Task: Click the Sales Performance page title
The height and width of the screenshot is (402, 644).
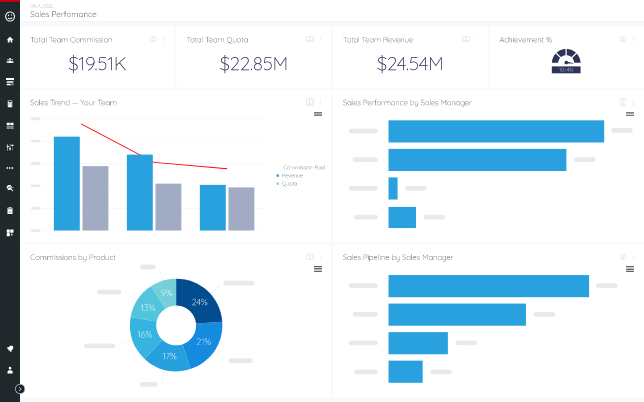Action: pyautogui.click(x=63, y=14)
